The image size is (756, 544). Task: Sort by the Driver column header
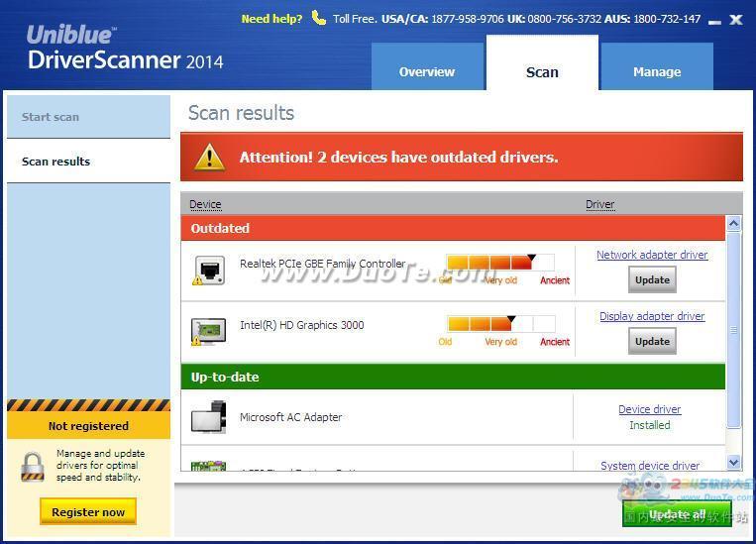point(599,204)
